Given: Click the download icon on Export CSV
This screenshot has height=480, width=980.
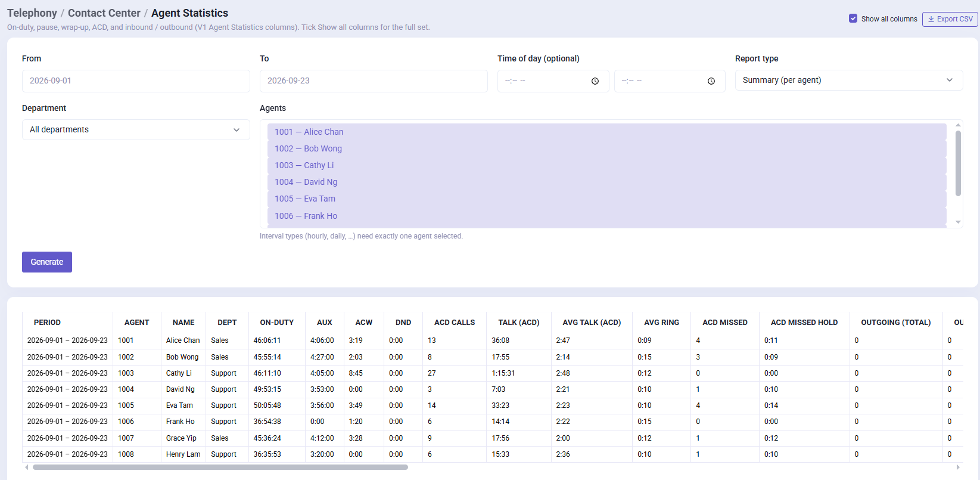Looking at the screenshot, I should click(931, 19).
